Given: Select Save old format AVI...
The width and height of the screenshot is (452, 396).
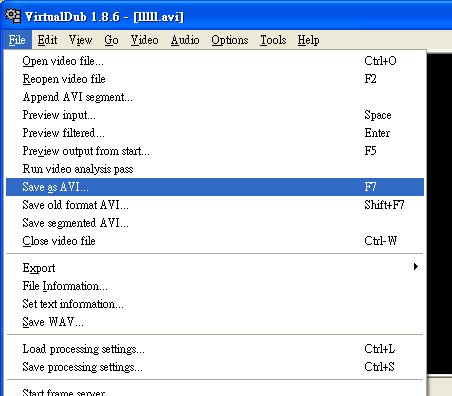Looking at the screenshot, I should tap(215, 205).
